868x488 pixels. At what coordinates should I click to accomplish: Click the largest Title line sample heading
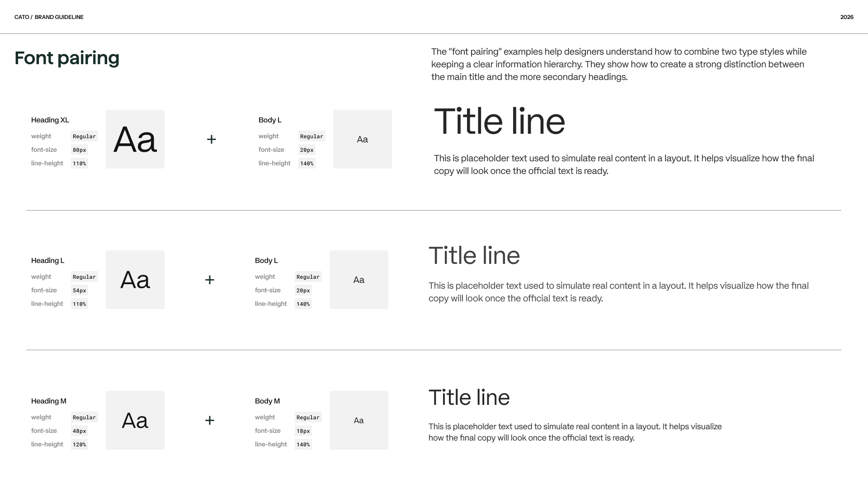pyautogui.click(x=500, y=122)
